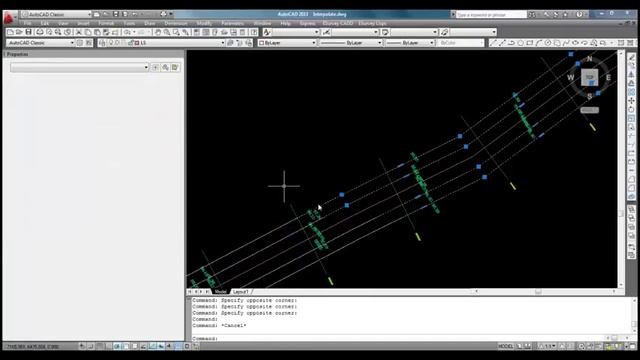640x360 pixels.
Task: Switch to the Layout1 tab
Action: 240,291
